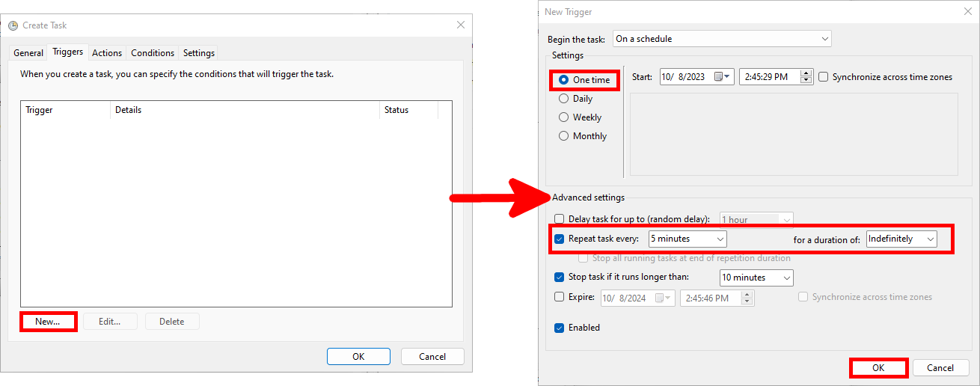Switch to the Actions tab
Viewport: 980px width, 386px height.
click(107, 53)
